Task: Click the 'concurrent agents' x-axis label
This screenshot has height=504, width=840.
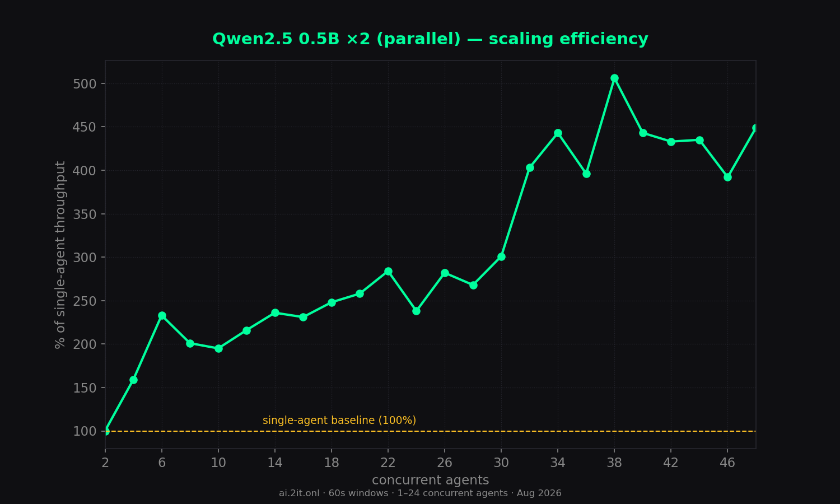Action: coord(430,480)
